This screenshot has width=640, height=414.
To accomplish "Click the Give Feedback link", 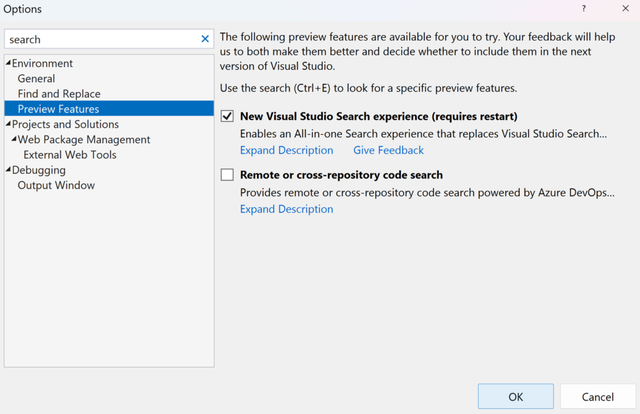I will pyautogui.click(x=388, y=150).
